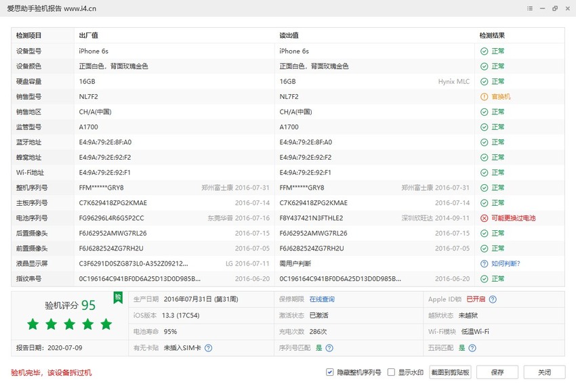Viewport: 576px width, 392px height.
Task: Click factory Wi-Fi address E4:9A:79:2E:92:F1
Action: (x=104, y=173)
